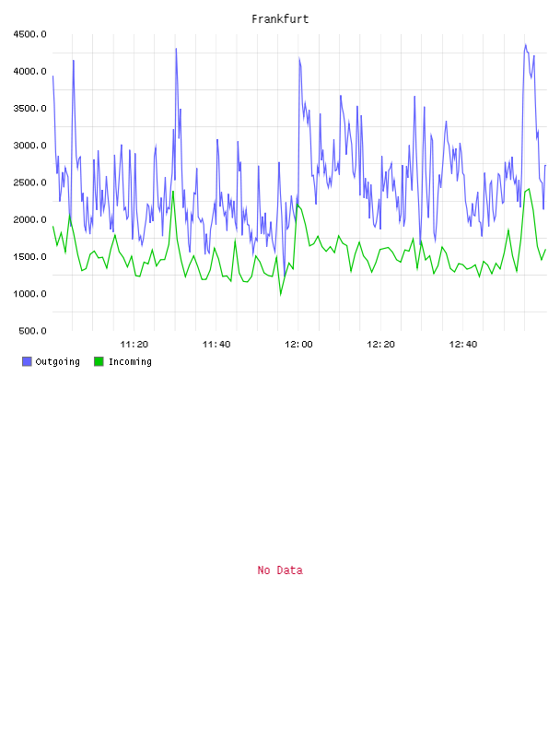Click the 2000.0 y-axis value
The image size is (560, 752).
[x=29, y=219]
